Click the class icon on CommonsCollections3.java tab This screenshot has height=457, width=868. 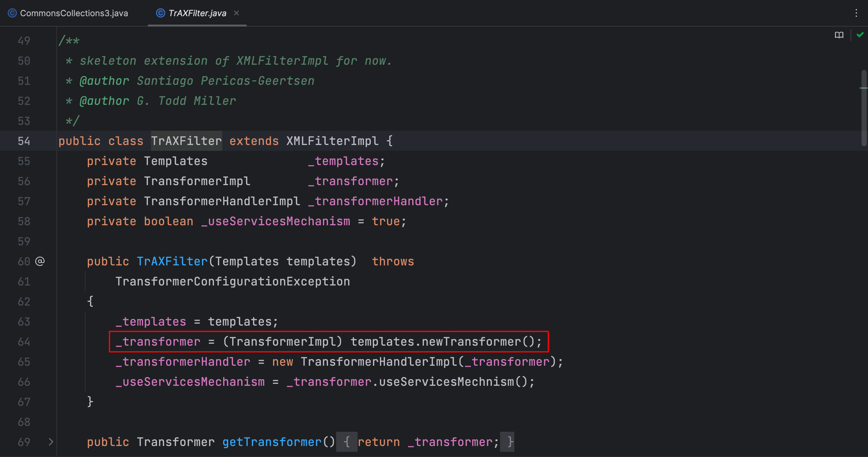click(12, 13)
